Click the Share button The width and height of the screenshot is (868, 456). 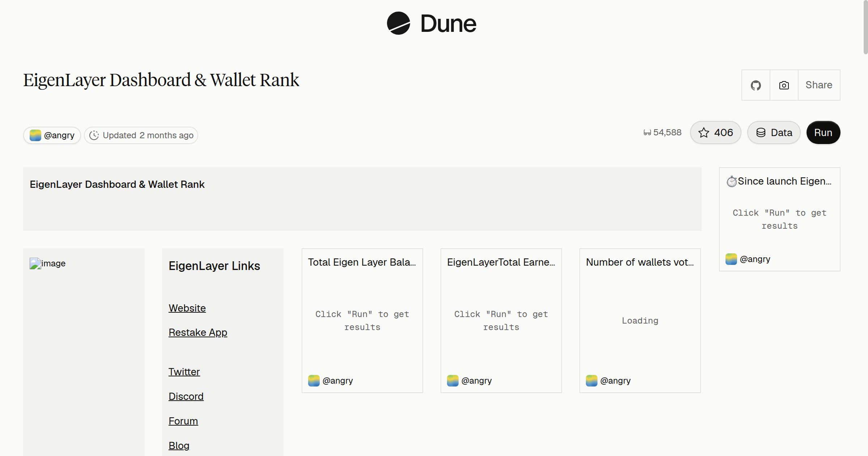(x=819, y=85)
